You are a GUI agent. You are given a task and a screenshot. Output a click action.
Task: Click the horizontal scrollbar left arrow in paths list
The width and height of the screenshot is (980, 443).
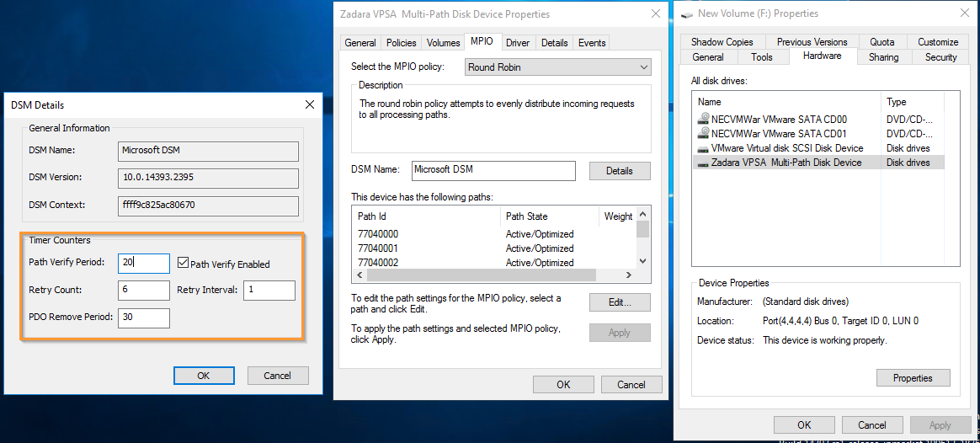(x=360, y=275)
